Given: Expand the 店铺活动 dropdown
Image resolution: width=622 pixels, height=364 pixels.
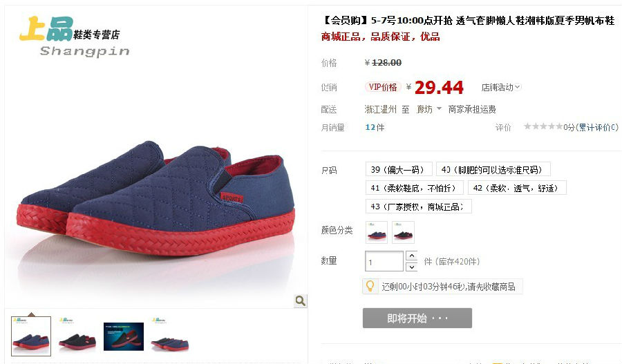Looking at the screenshot, I should [x=500, y=87].
